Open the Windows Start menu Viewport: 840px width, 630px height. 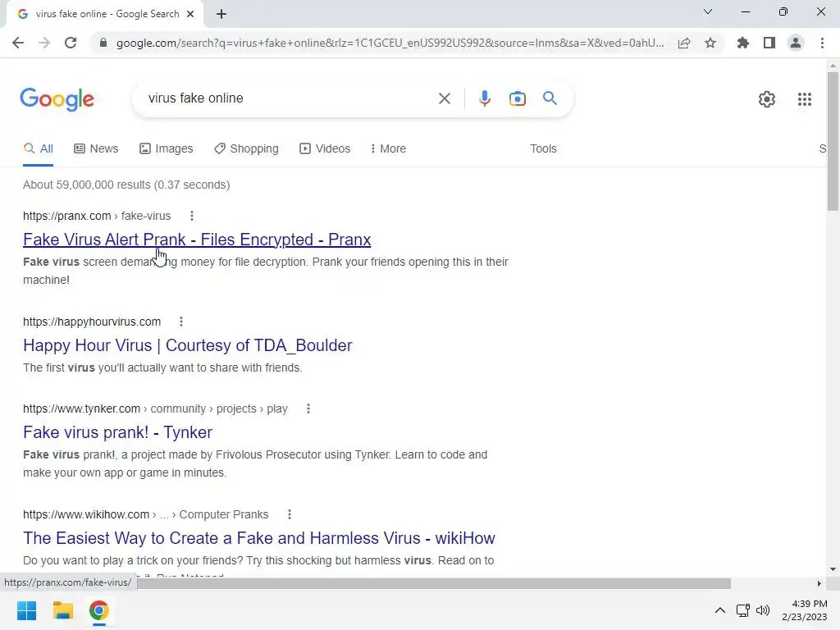[x=27, y=610]
